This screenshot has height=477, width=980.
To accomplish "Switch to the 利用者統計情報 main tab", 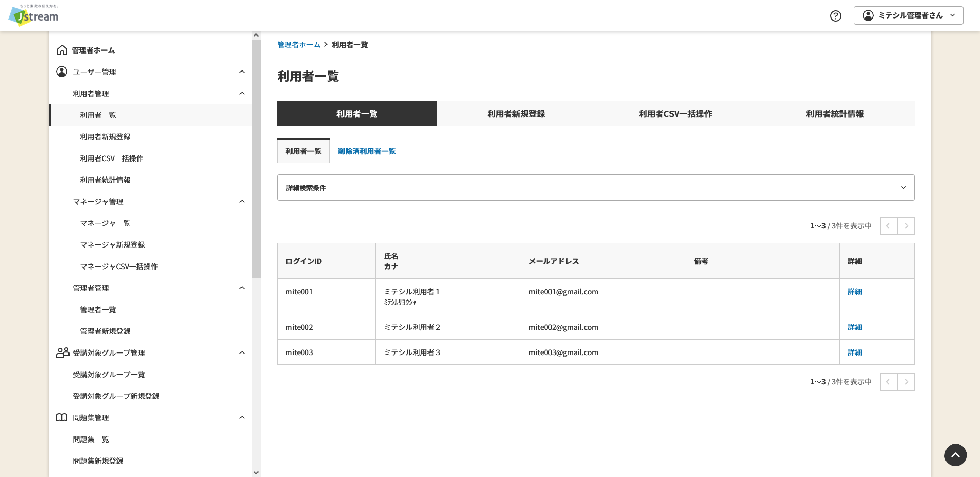I will (835, 113).
